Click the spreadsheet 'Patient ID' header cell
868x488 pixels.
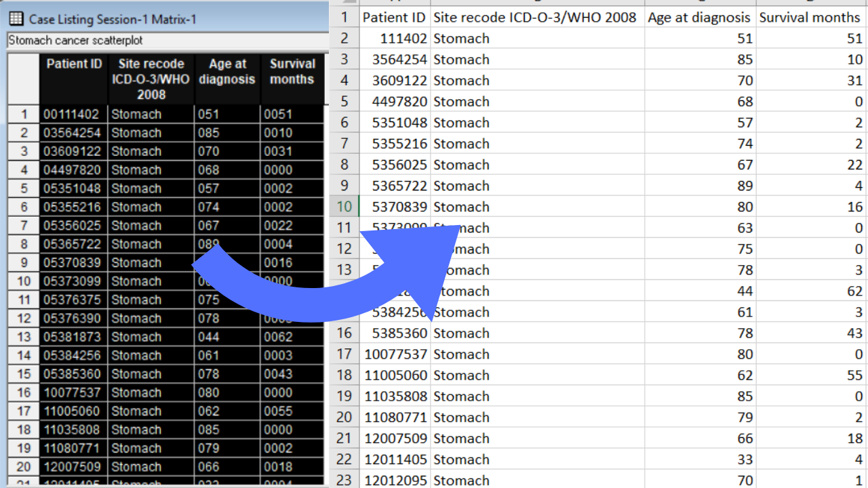395,17
